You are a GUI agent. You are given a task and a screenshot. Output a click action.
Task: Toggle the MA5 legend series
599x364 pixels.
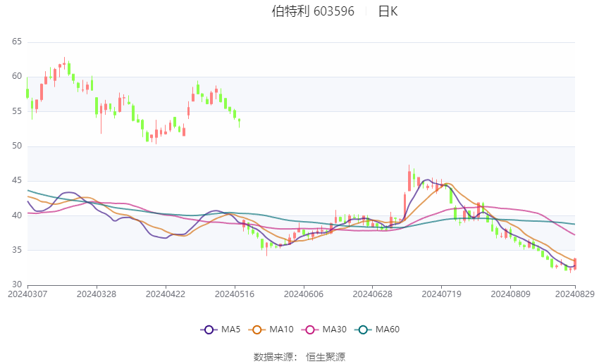(221, 330)
